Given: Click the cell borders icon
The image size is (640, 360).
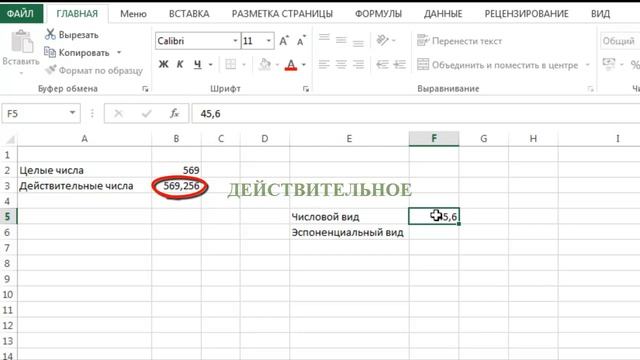Looking at the screenshot, I should (x=231, y=64).
